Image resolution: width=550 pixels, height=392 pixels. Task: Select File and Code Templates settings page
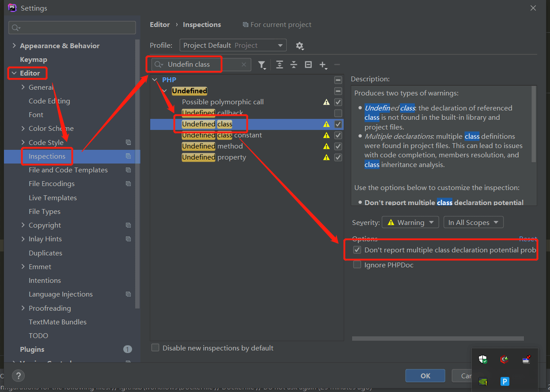pos(68,170)
